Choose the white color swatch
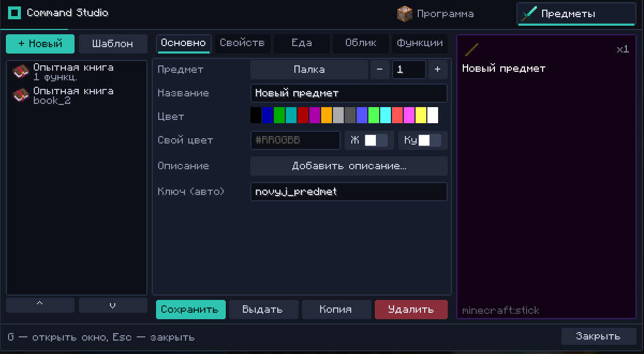 coord(433,115)
